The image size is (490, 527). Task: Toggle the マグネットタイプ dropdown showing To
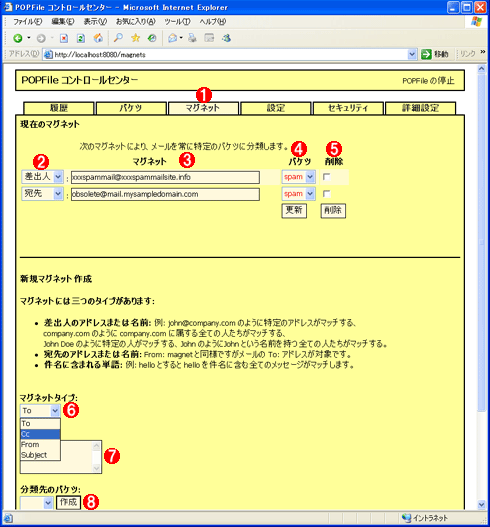pos(40,410)
